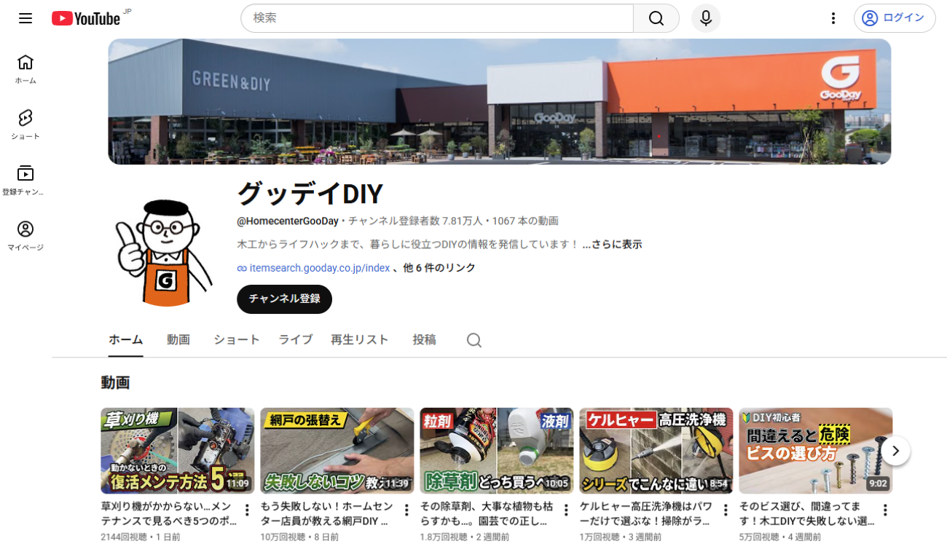
Task: Open options menu for 草刈り機 video
Action: point(247,510)
